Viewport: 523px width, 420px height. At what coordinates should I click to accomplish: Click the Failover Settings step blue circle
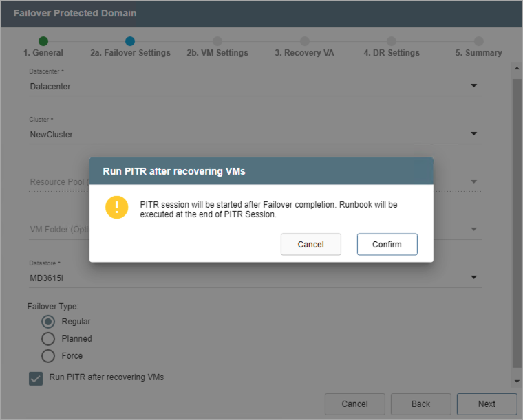tap(130, 41)
